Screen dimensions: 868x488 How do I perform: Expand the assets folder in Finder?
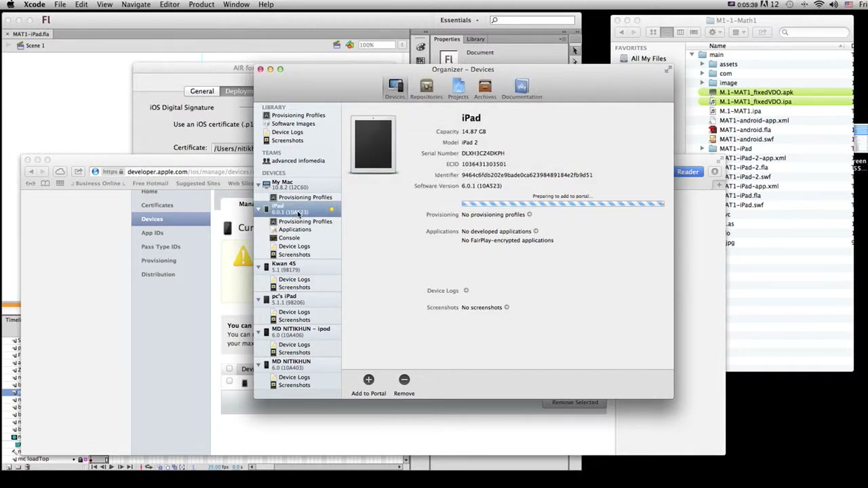[702, 64]
